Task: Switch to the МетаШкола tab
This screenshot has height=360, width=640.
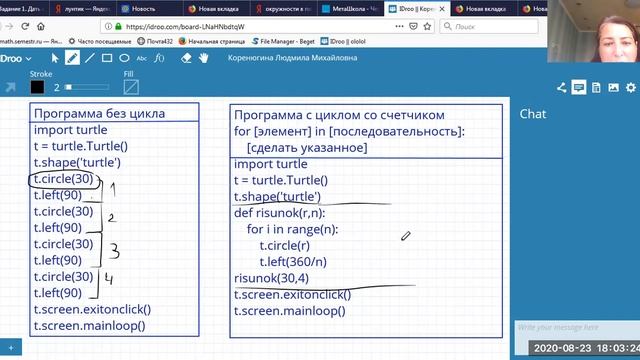Action: (x=350, y=9)
